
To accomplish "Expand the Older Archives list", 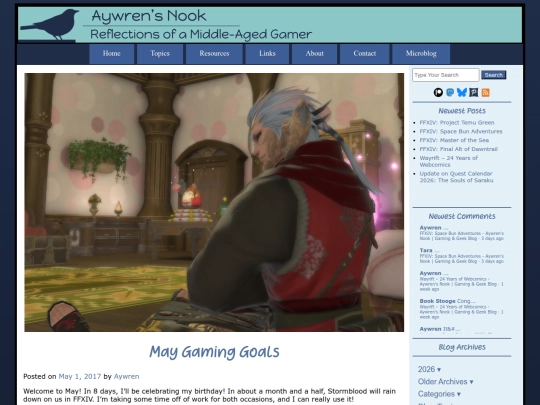I will pos(445,382).
